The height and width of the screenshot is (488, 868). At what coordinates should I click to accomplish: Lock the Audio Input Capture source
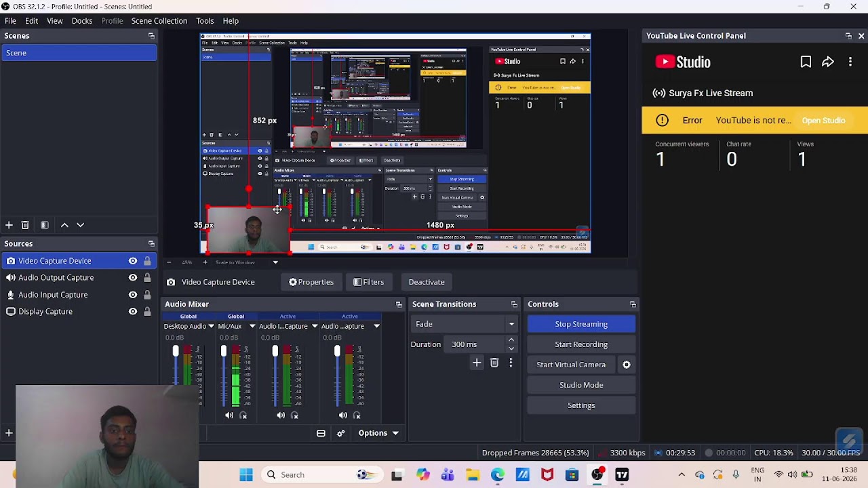coord(147,295)
